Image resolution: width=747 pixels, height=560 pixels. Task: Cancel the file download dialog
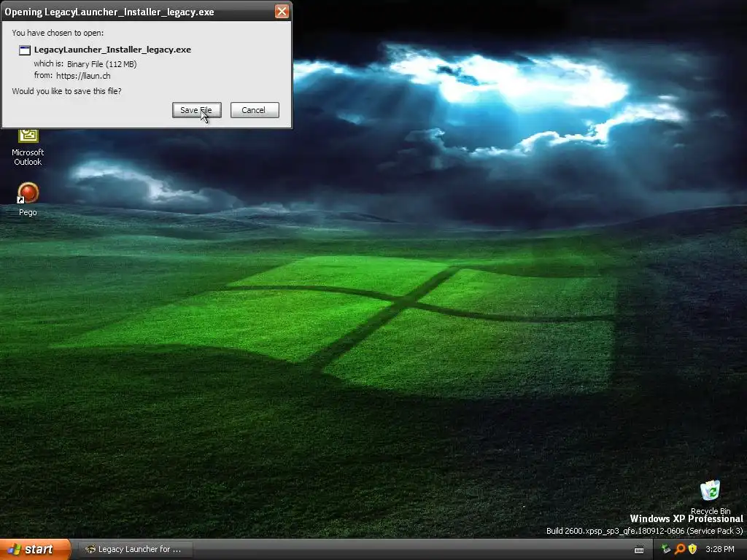255,110
